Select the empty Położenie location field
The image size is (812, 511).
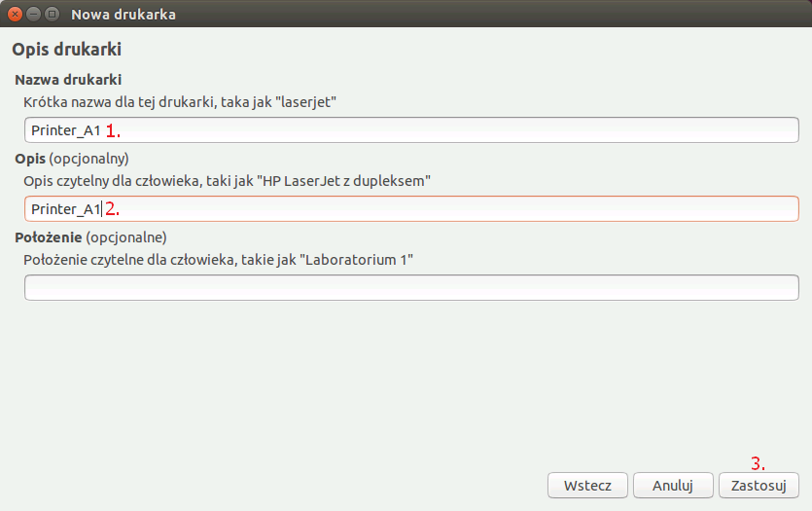coord(411,288)
